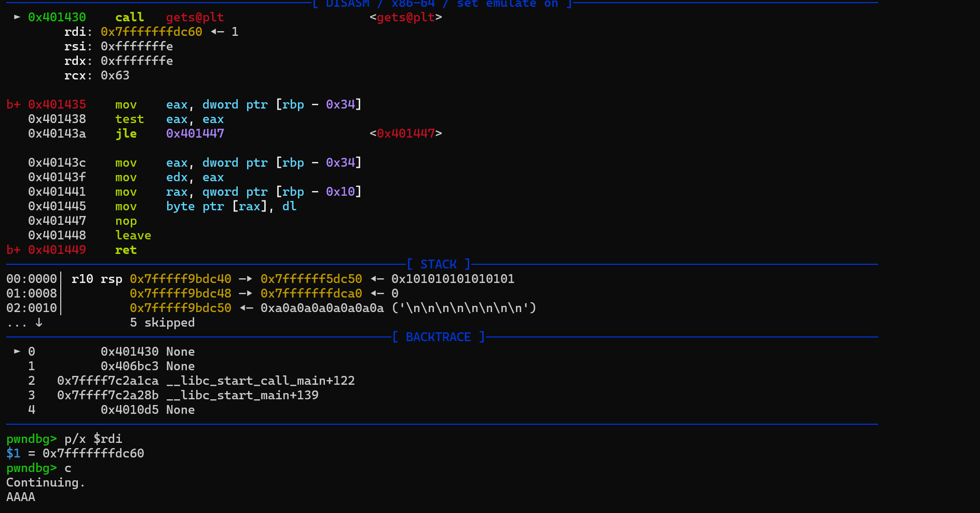Click the gets@plt call target in disassembly
980x513 pixels.
click(195, 17)
